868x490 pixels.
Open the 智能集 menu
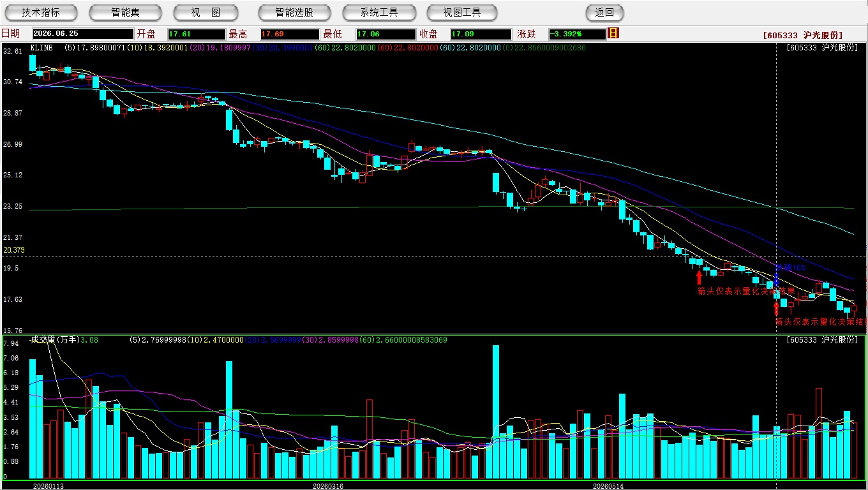[125, 12]
